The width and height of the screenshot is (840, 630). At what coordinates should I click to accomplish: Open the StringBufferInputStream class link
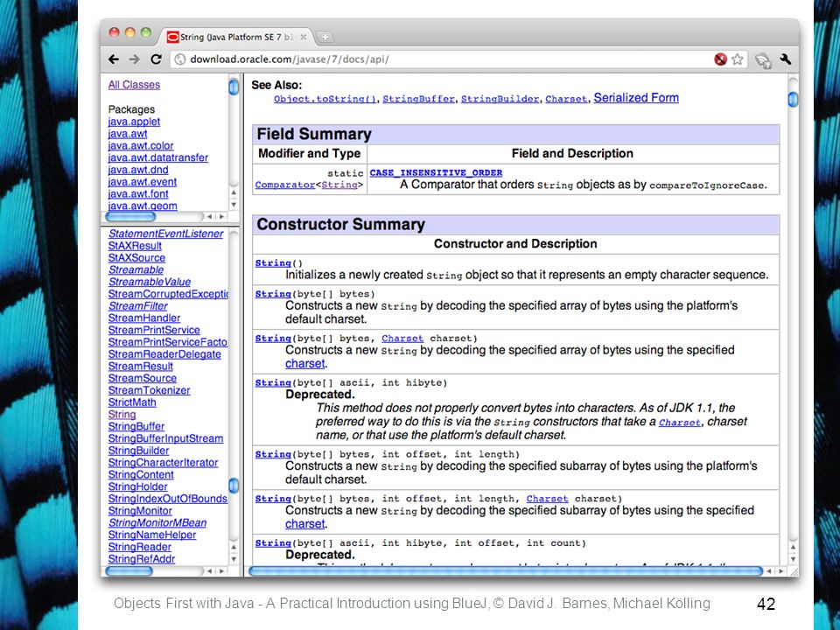pyautogui.click(x=165, y=438)
